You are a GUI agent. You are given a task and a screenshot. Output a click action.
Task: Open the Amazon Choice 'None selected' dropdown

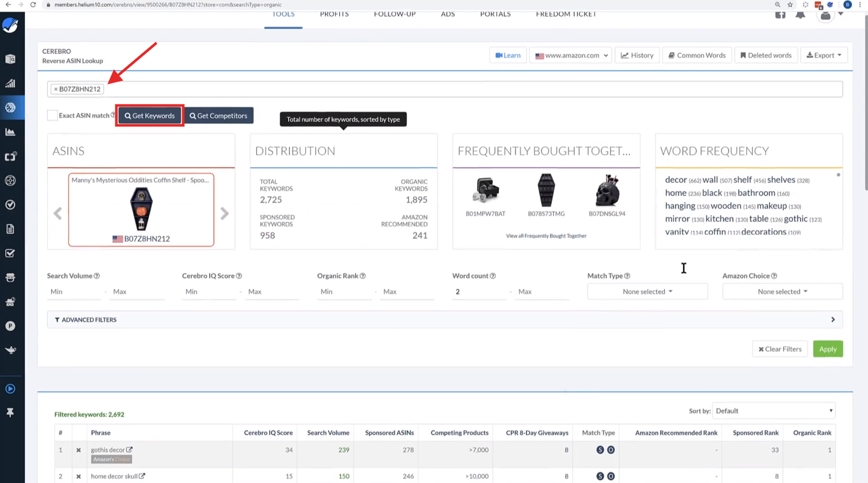[782, 291]
